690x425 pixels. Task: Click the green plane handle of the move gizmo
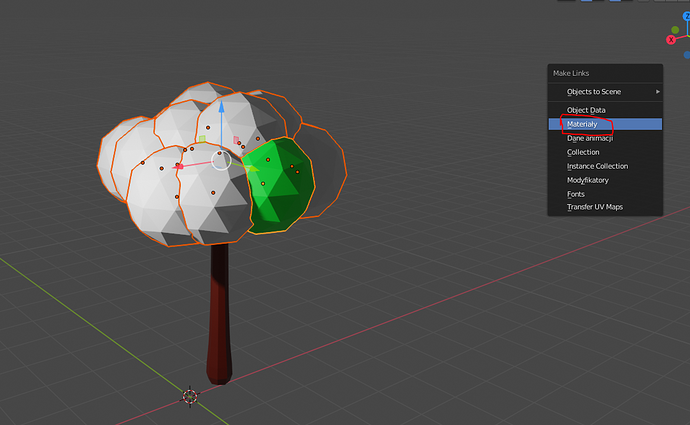pyautogui.click(x=202, y=139)
